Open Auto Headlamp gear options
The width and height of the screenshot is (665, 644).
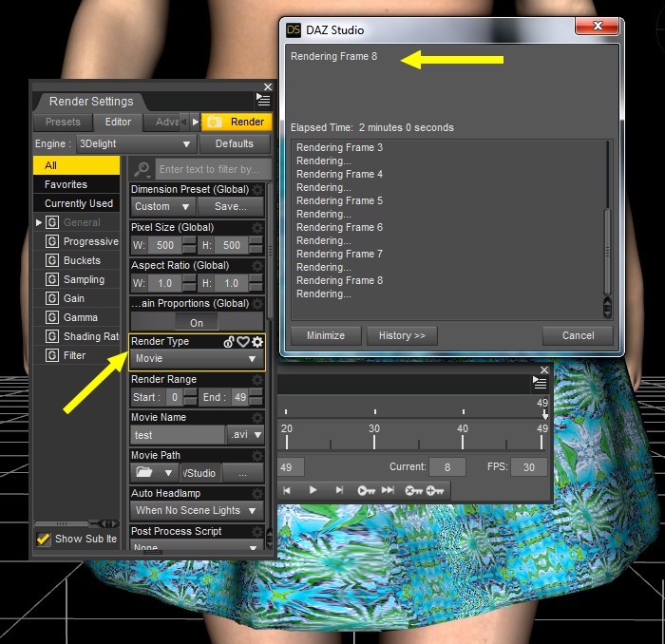point(257,494)
